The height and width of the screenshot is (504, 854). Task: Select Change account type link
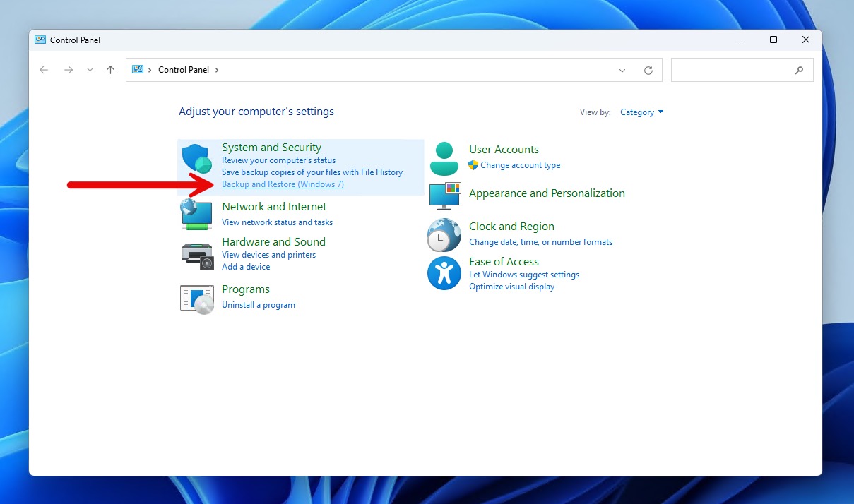(x=520, y=165)
